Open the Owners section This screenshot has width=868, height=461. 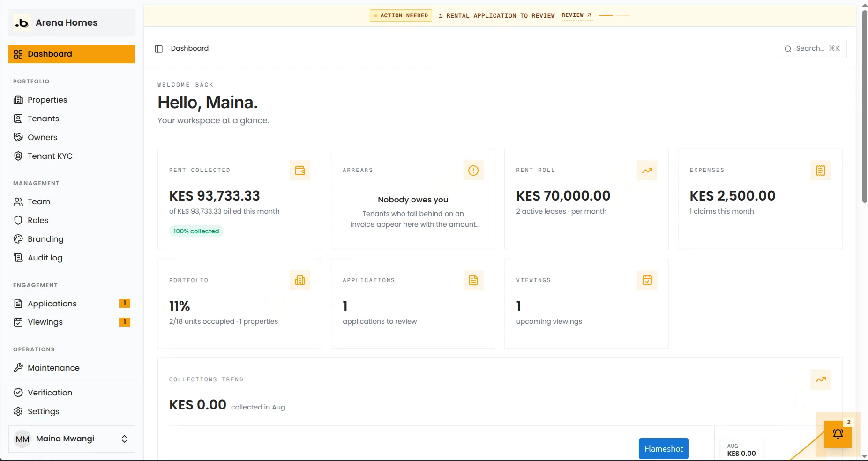tap(72, 137)
